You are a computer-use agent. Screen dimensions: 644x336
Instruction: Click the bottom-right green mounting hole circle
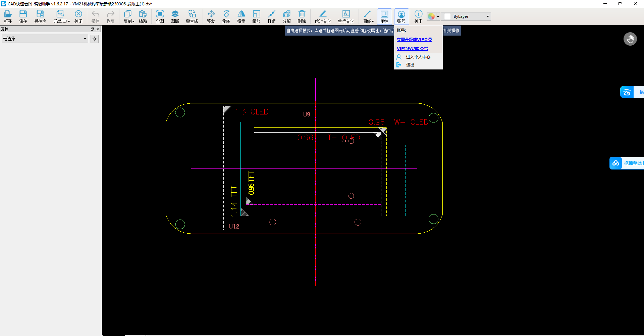pos(434,219)
